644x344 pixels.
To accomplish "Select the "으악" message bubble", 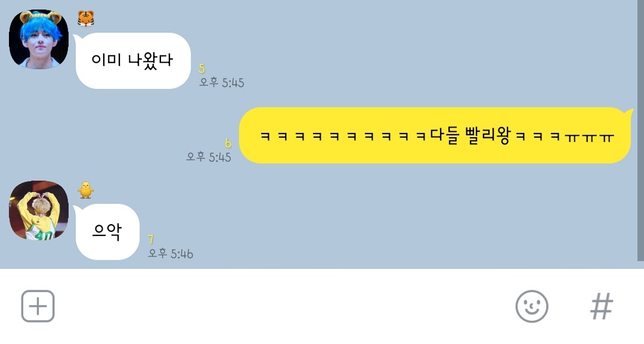I will (106, 232).
